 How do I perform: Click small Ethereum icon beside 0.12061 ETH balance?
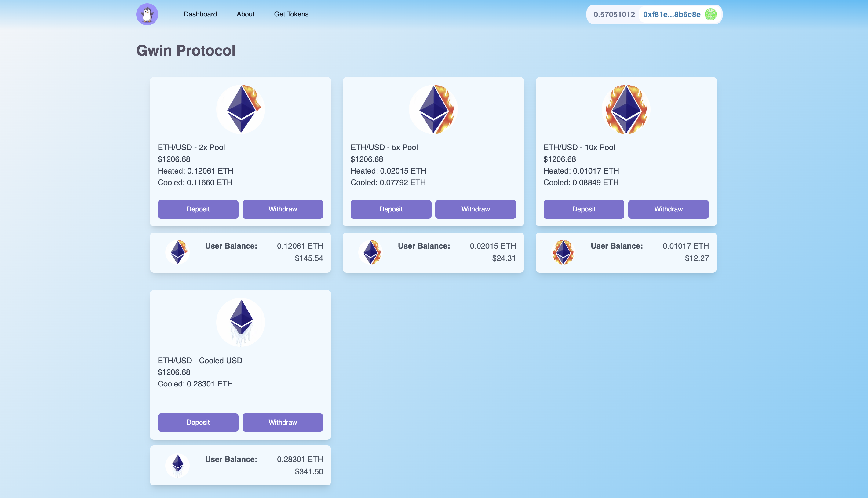(x=177, y=252)
